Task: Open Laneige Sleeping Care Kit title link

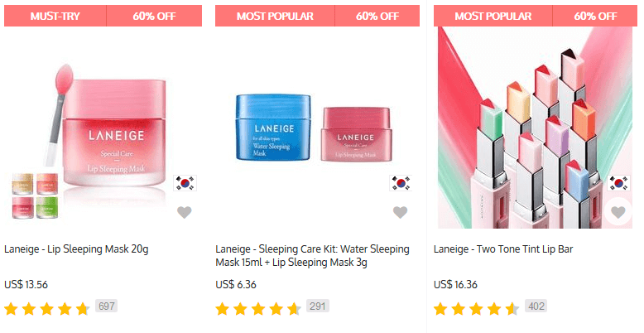Action: click(313, 256)
